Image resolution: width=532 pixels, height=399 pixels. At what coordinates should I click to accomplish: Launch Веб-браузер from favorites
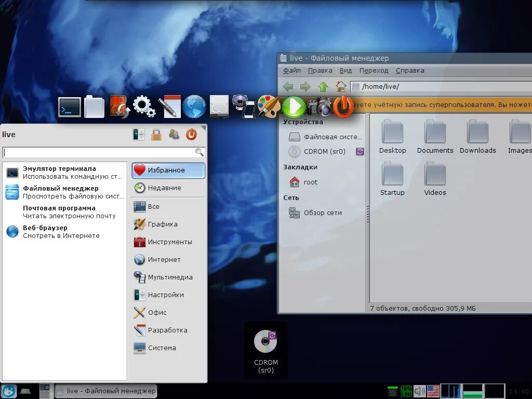[65, 231]
